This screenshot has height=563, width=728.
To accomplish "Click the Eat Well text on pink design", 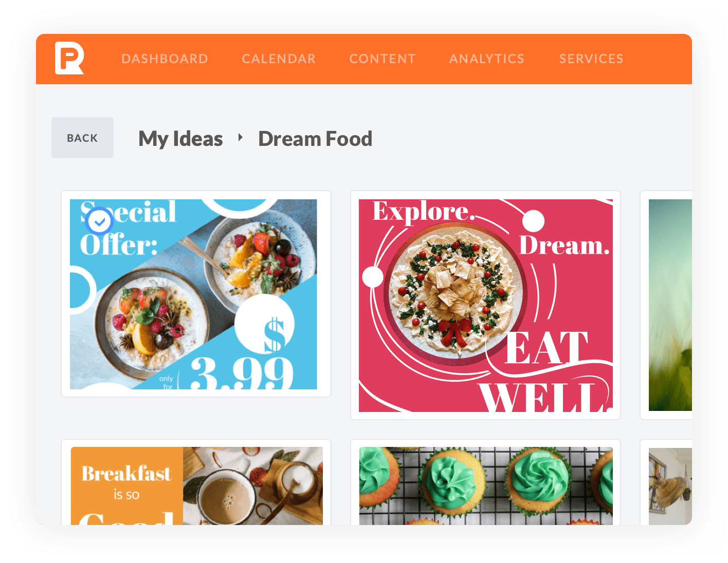I will click(545, 371).
